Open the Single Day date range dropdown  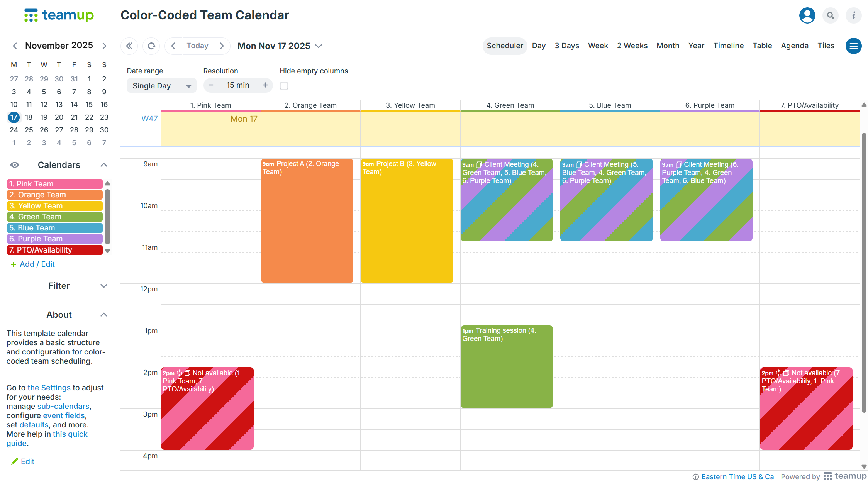pos(161,85)
